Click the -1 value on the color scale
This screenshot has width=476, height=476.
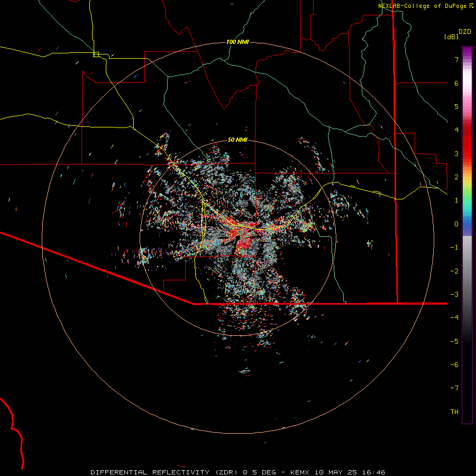[x=454, y=248]
